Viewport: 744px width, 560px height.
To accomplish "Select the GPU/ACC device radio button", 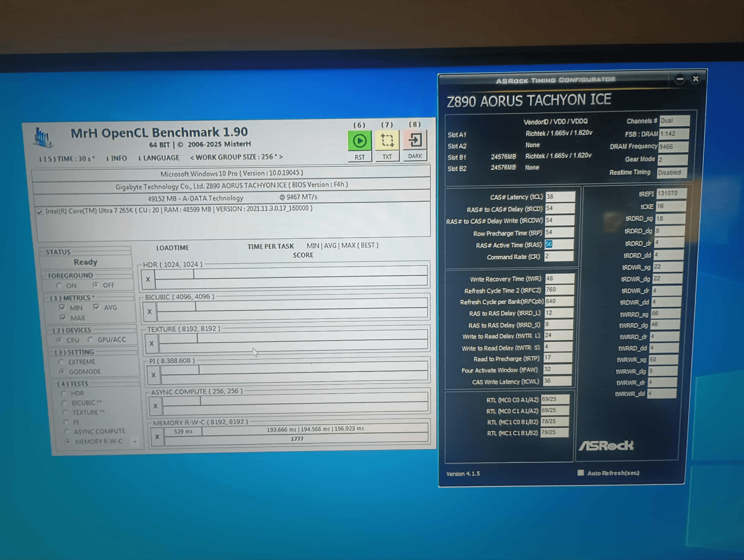I will (x=91, y=340).
